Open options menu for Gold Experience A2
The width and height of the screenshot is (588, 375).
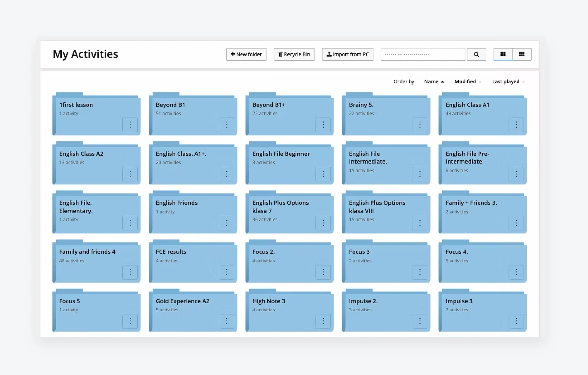tap(227, 321)
